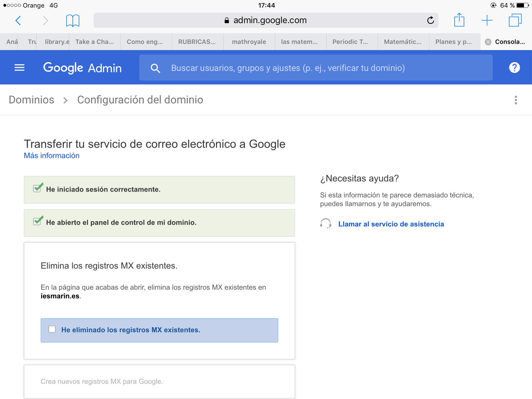Open a new tab with plus icon

487,20
